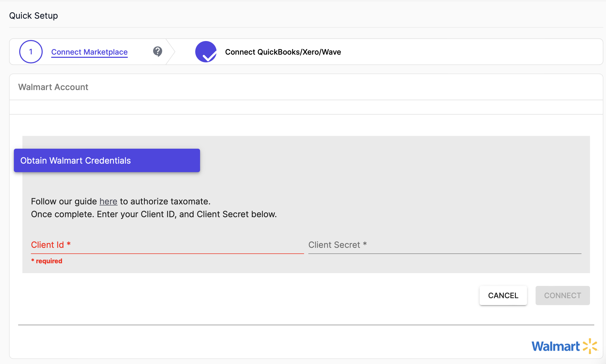606x364 pixels.
Task: Click the '* required' error message
Action: click(47, 261)
